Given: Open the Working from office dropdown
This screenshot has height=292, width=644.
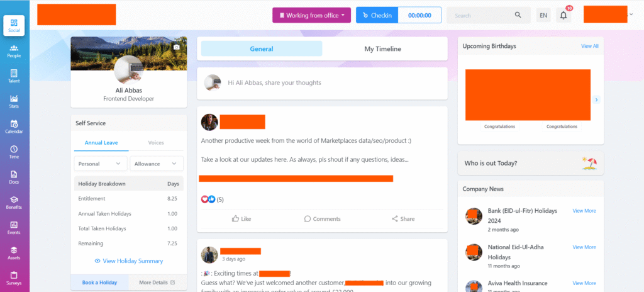Looking at the screenshot, I should [x=312, y=15].
